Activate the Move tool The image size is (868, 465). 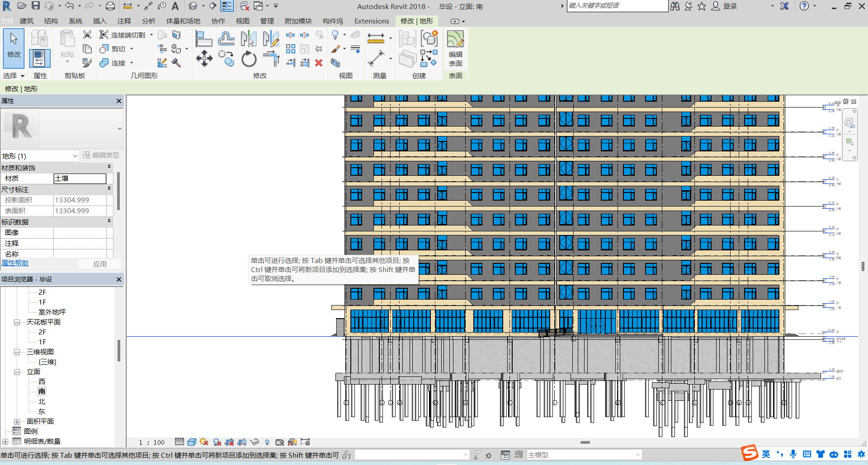[x=204, y=59]
